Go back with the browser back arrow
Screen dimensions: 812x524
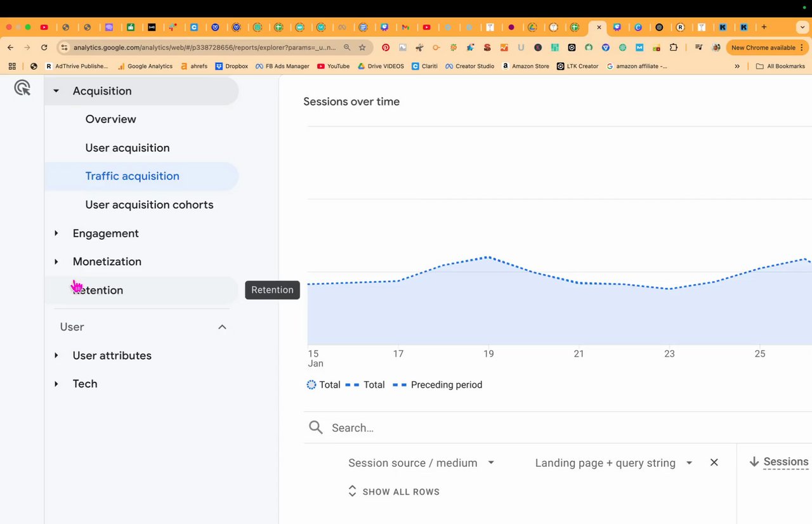tap(10, 48)
